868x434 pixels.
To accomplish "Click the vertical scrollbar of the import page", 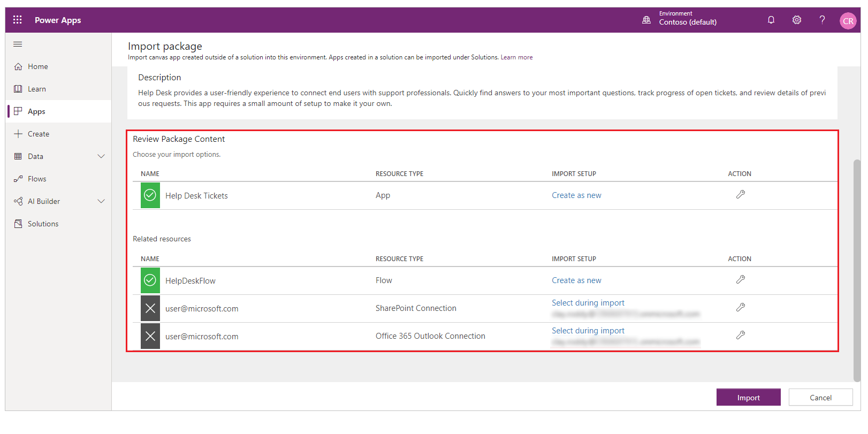I will pos(857,270).
